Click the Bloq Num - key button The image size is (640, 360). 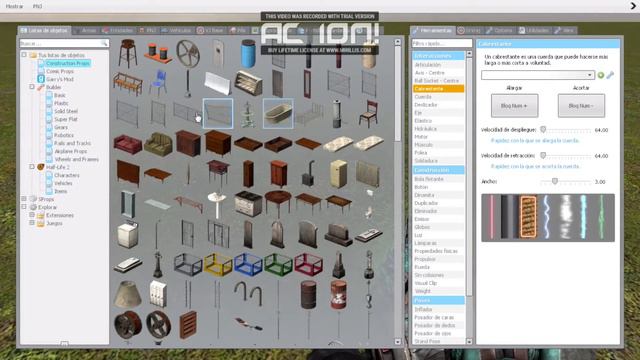coord(581,106)
